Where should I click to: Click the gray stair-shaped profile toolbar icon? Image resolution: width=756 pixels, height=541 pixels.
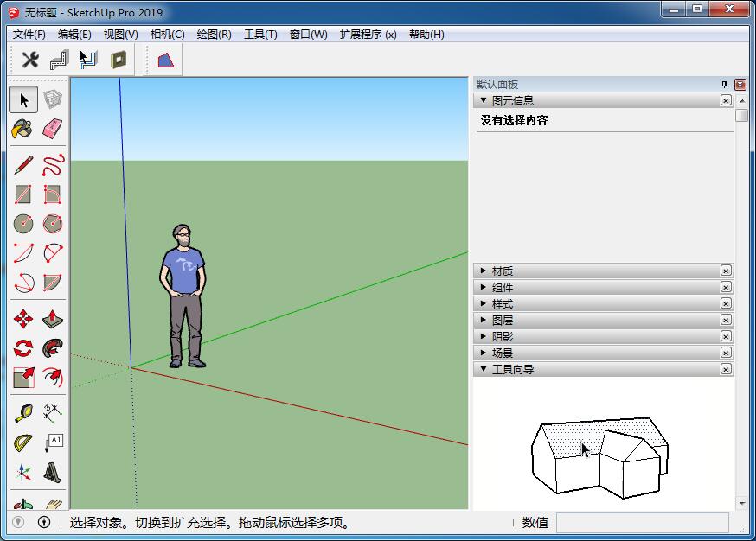(x=60, y=60)
